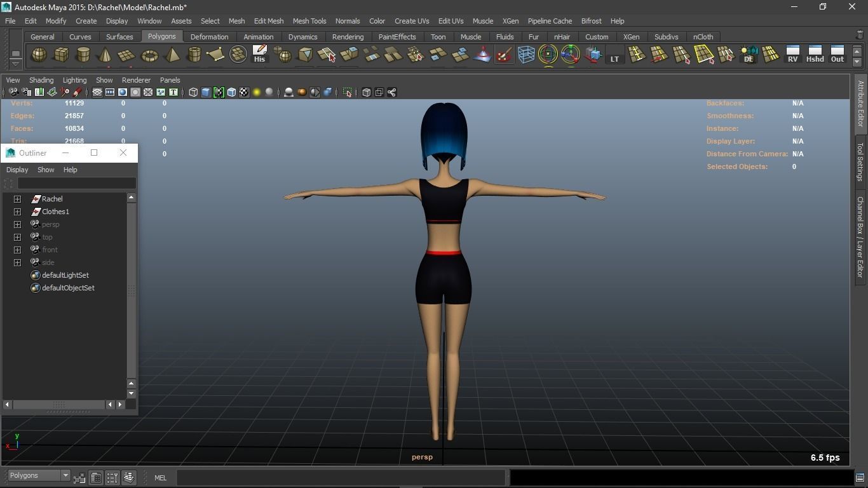
Task: Open the Attribute Editor side tab
Action: pyautogui.click(x=860, y=104)
